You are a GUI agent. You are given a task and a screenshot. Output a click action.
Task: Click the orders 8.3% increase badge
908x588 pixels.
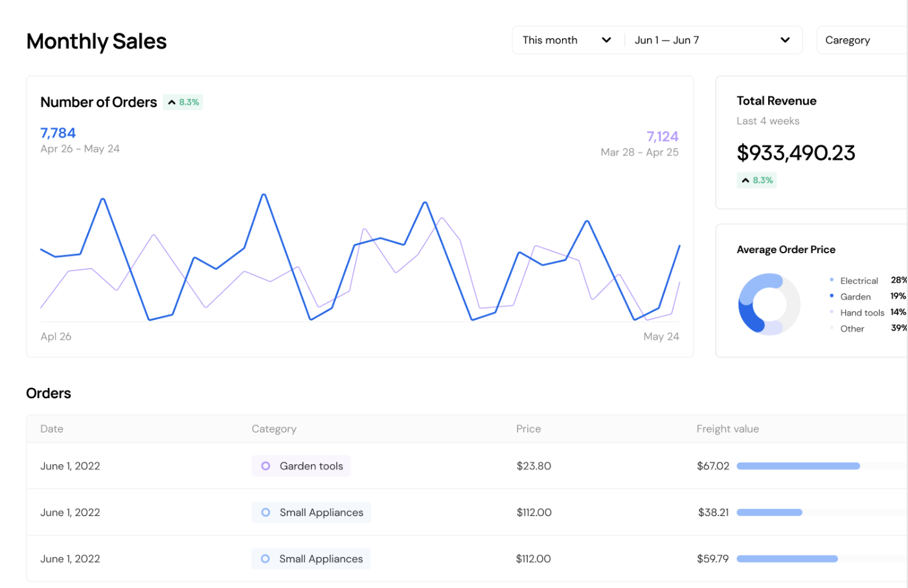point(183,102)
